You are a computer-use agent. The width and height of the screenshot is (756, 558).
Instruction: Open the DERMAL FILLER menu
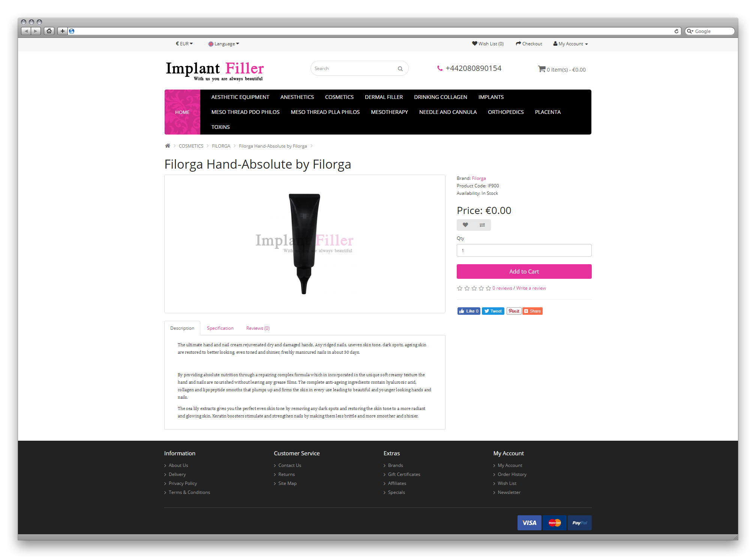point(384,97)
